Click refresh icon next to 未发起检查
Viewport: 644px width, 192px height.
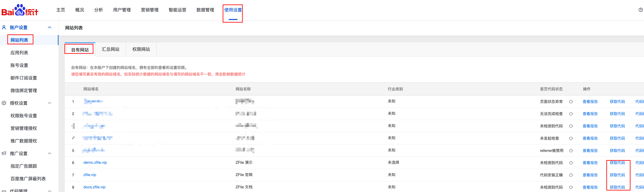571,138
